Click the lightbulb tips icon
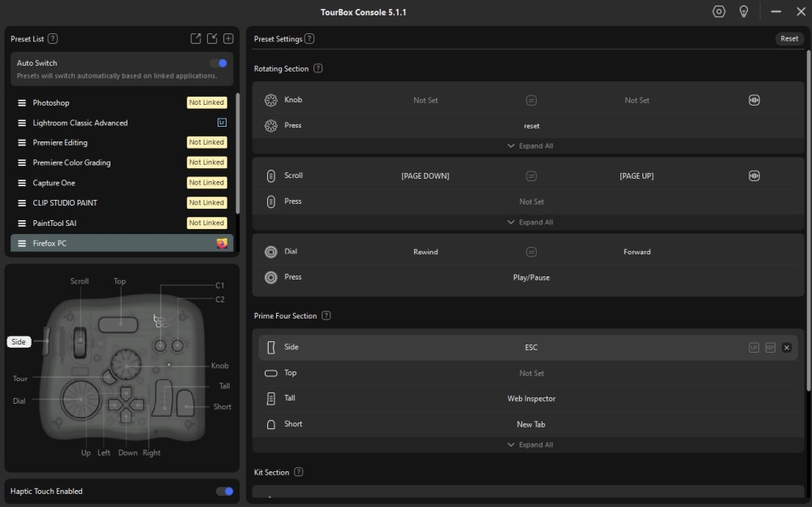812x507 pixels. 744,11
